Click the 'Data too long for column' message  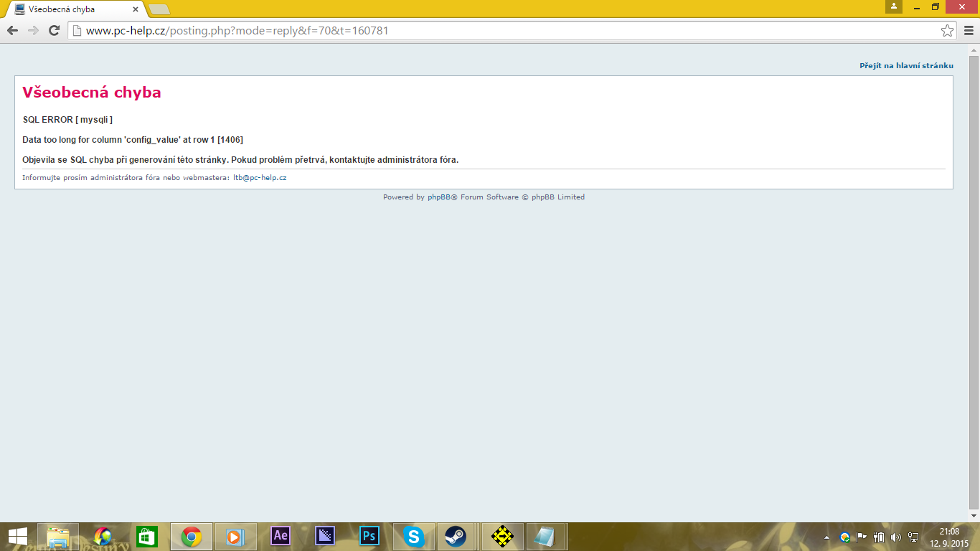(133, 140)
